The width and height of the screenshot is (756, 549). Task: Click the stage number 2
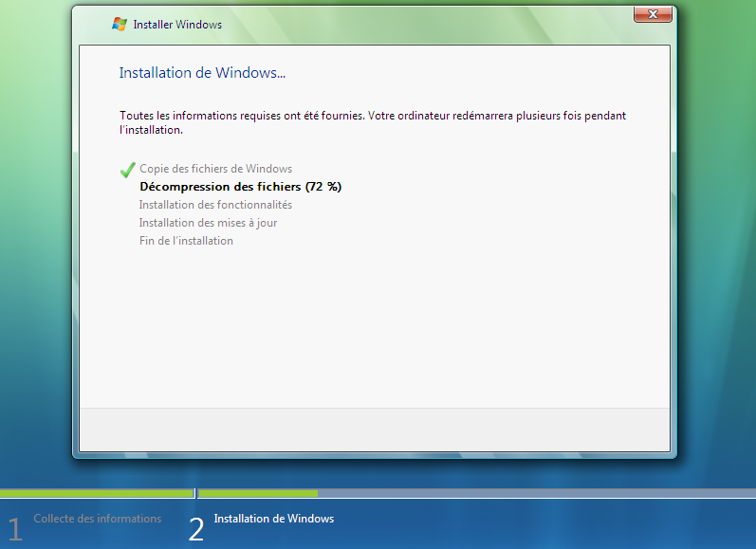(x=195, y=529)
